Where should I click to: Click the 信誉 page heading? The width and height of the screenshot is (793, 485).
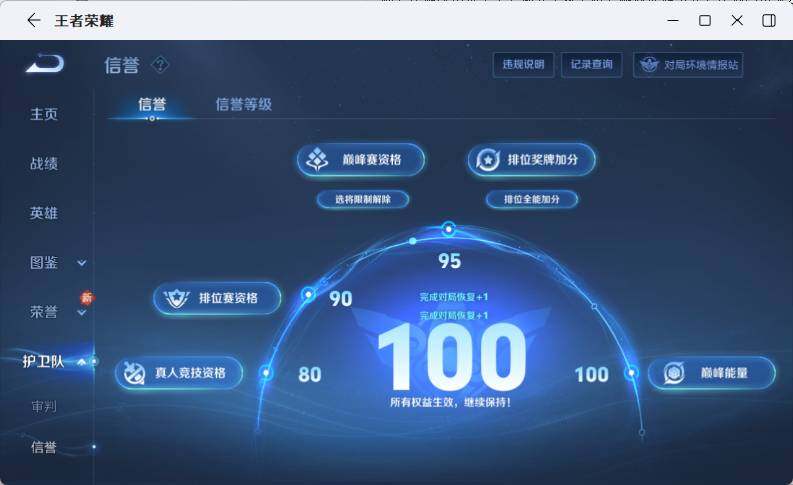pos(122,65)
